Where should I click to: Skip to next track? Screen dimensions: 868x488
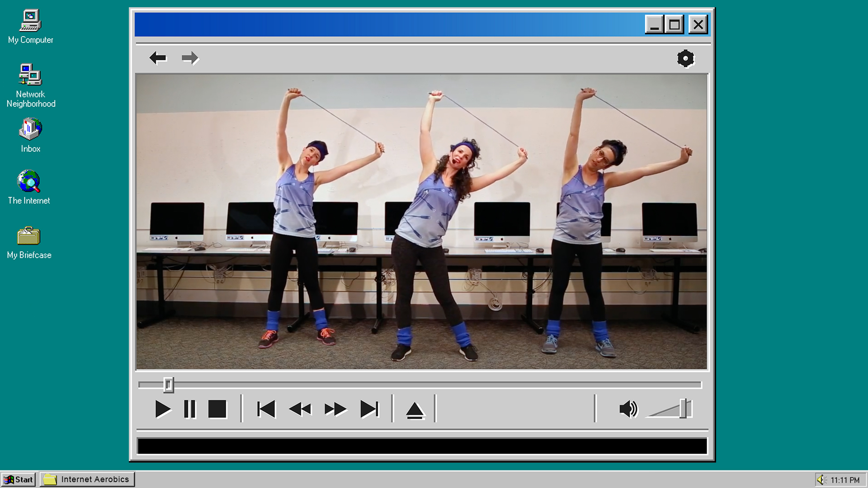[x=369, y=409]
